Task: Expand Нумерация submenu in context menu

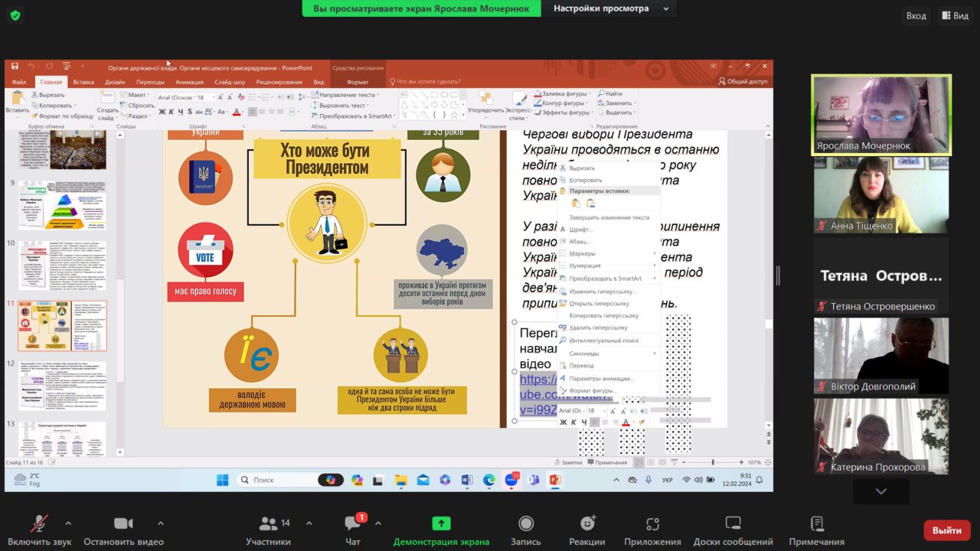Action: click(609, 266)
